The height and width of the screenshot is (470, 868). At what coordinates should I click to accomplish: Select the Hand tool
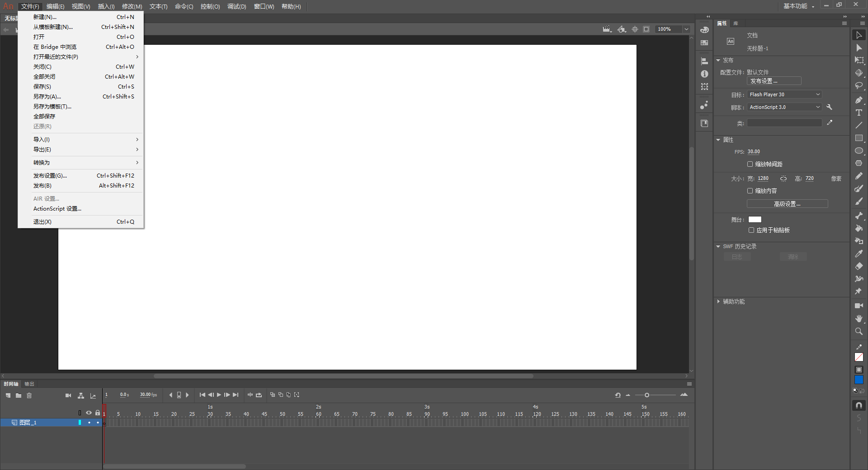(x=859, y=319)
